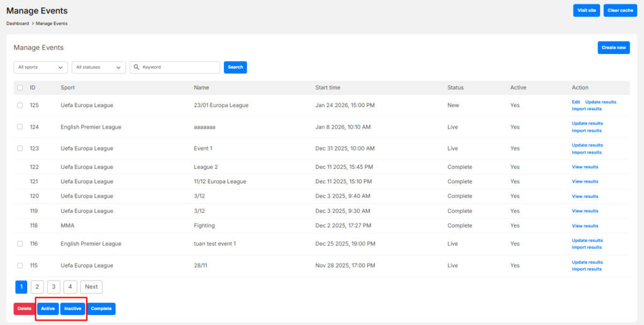Click Dashboard in the breadcrumb

coord(18,24)
